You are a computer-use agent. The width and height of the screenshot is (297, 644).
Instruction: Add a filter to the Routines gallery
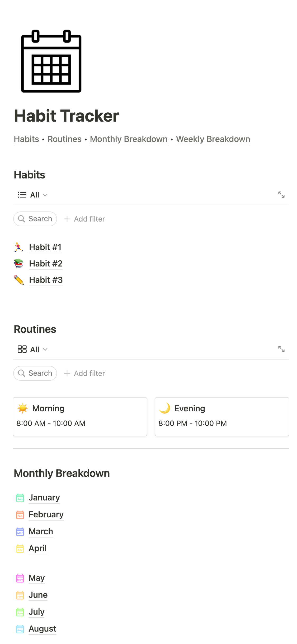click(84, 373)
